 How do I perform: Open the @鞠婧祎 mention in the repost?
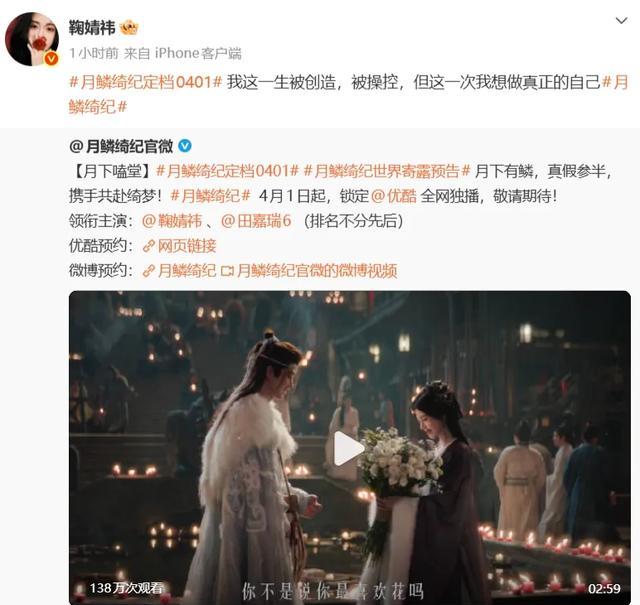172,221
